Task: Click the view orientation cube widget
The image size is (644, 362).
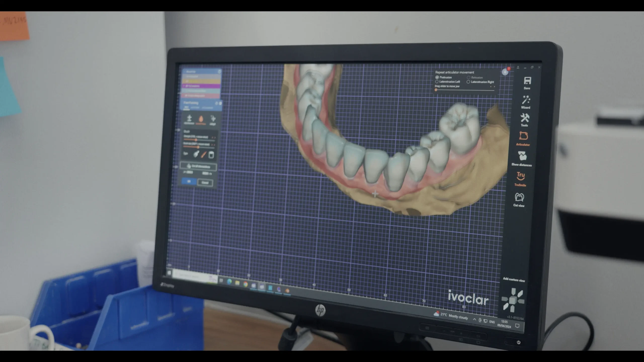Action: pyautogui.click(x=513, y=300)
